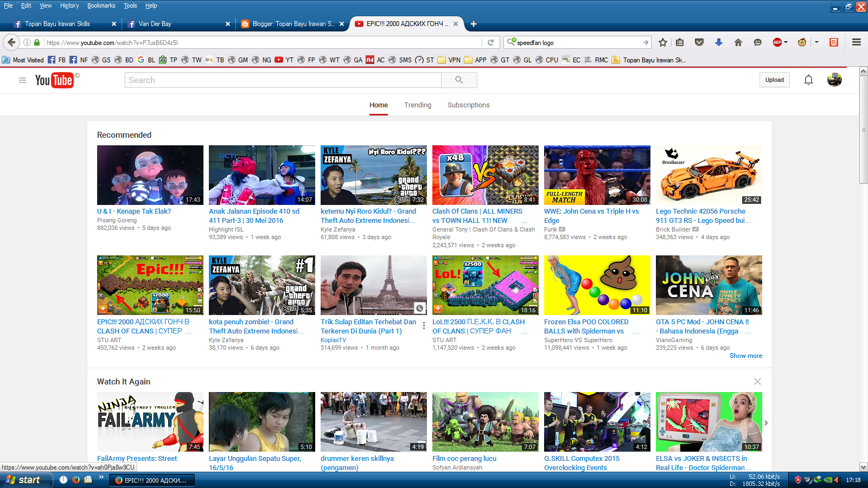Add Trik Sulap video to Watch Later
868x488 pixels.
pyautogui.click(x=420, y=308)
